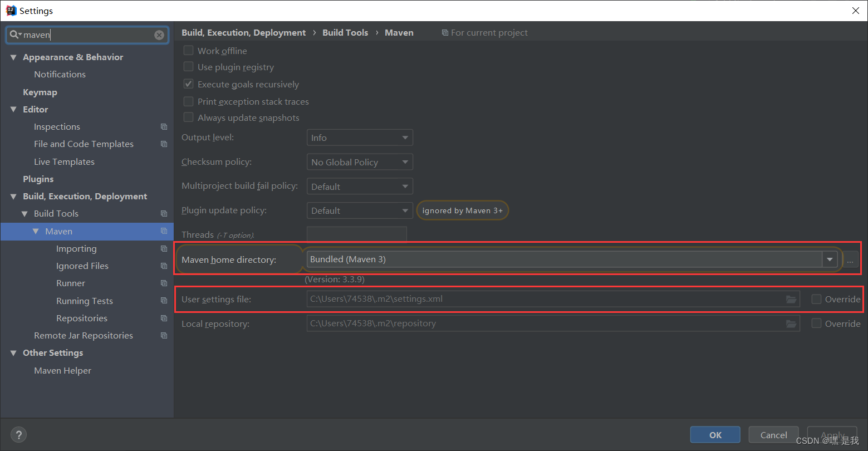This screenshot has height=451, width=868.
Task: Click project-level icon beside Inspections
Action: pos(164,127)
